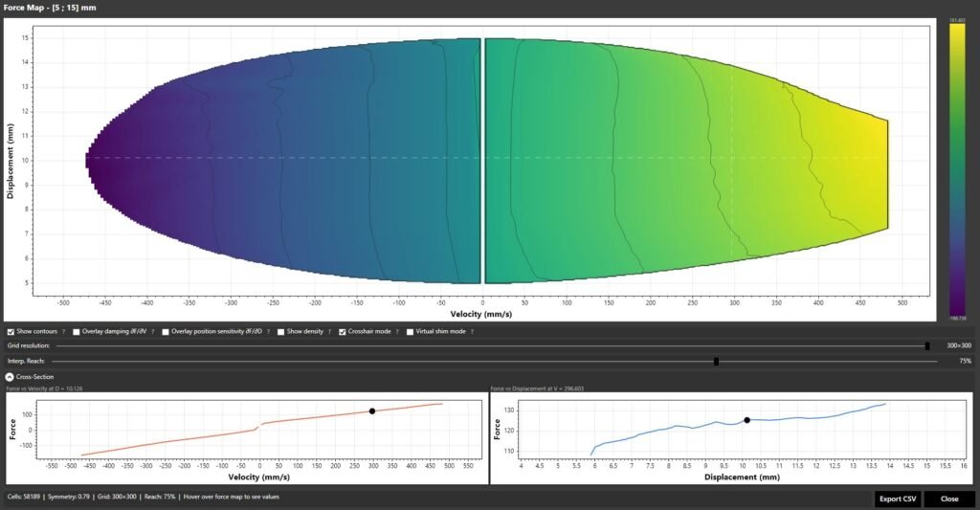Screen dimensions: 980x510
Task: Open help icon next to Crosshair mode
Action: coord(397,332)
